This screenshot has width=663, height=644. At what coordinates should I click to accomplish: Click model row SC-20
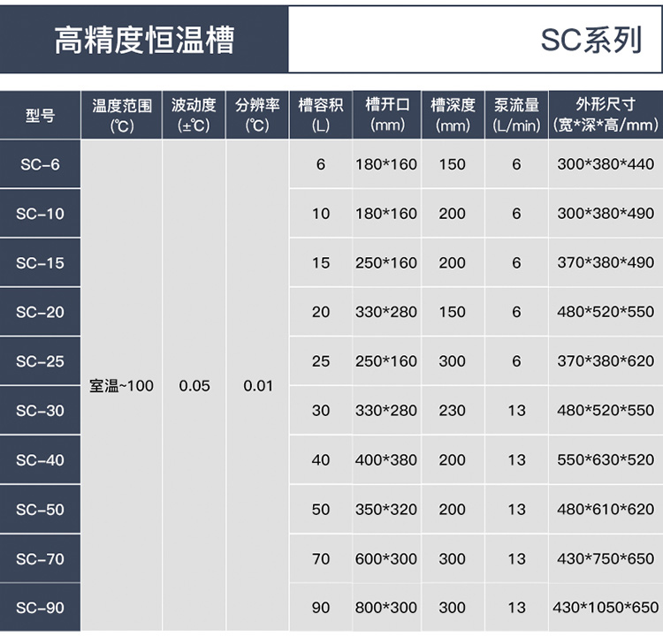tap(40, 312)
